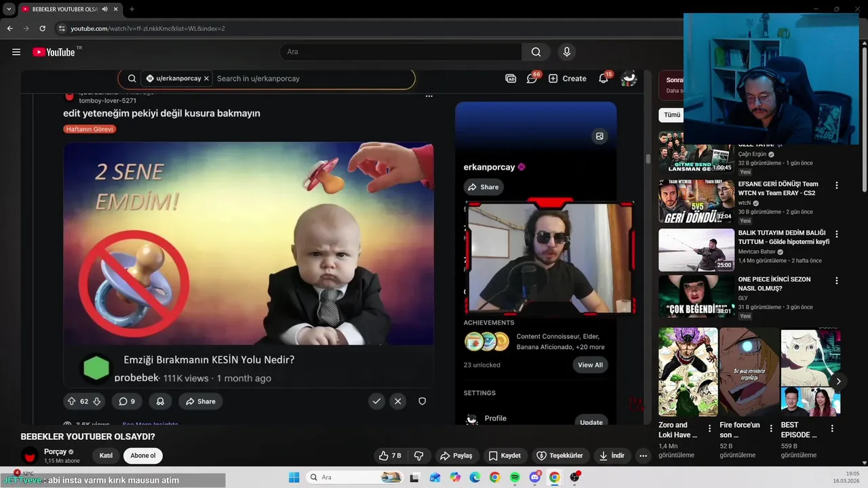Show next shorts with arrow button
Screen dimensions: 868x488
[x=838, y=382]
